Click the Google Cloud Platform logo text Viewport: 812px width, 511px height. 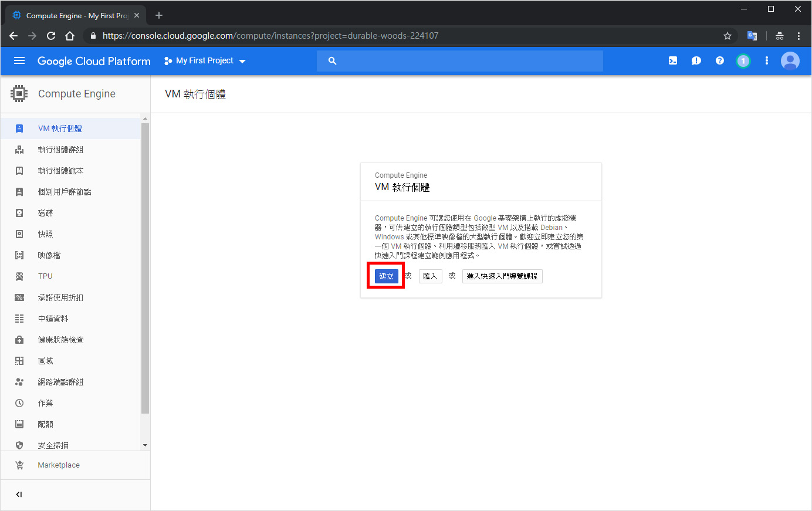(x=94, y=61)
